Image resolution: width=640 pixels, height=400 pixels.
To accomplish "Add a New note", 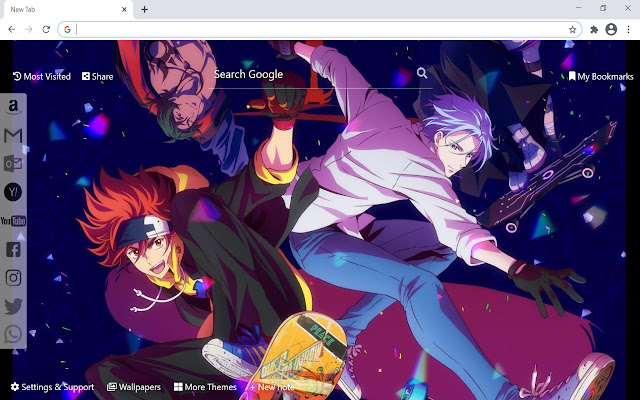I will click(x=272, y=387).
